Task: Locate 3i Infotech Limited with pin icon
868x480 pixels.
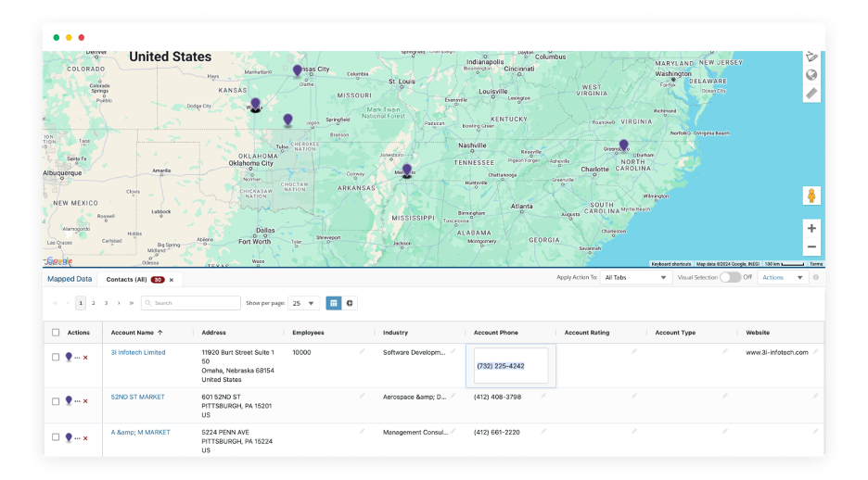Action: (69, 357)
